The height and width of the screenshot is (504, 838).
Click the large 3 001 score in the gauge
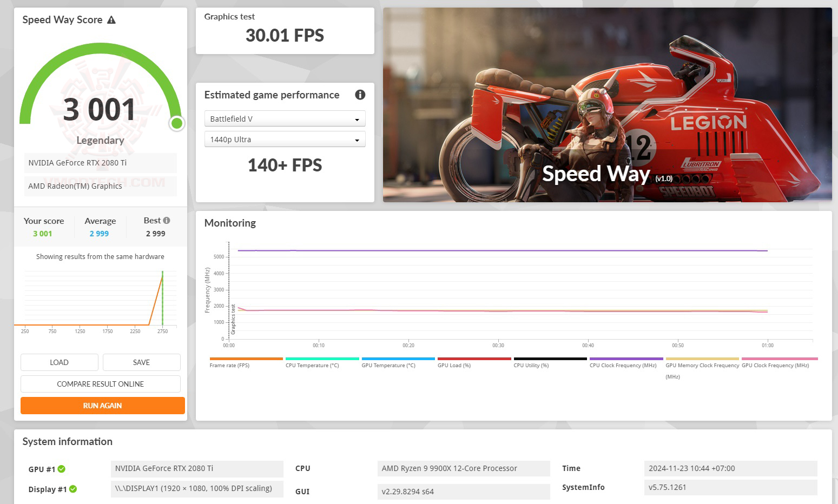99,110
